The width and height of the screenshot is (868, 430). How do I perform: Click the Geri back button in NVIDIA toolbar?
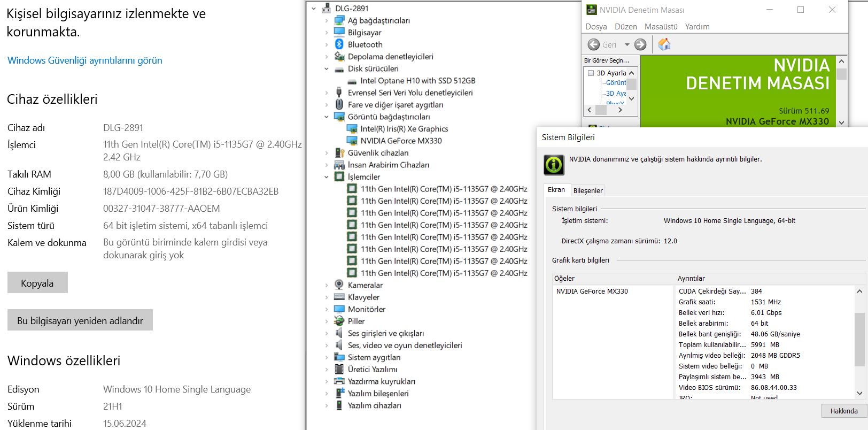(x=602, y=44)
